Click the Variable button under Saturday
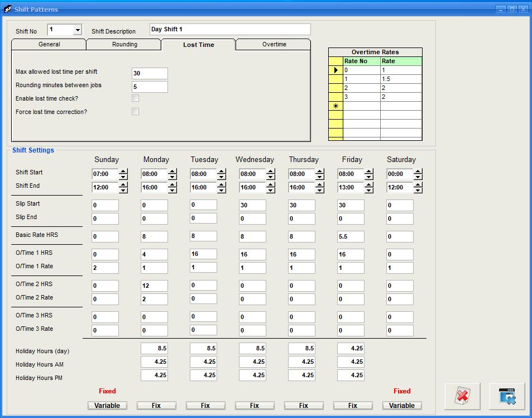Image resolution: width=532 pixels, height=418 pixels. [x=402, y=405]
